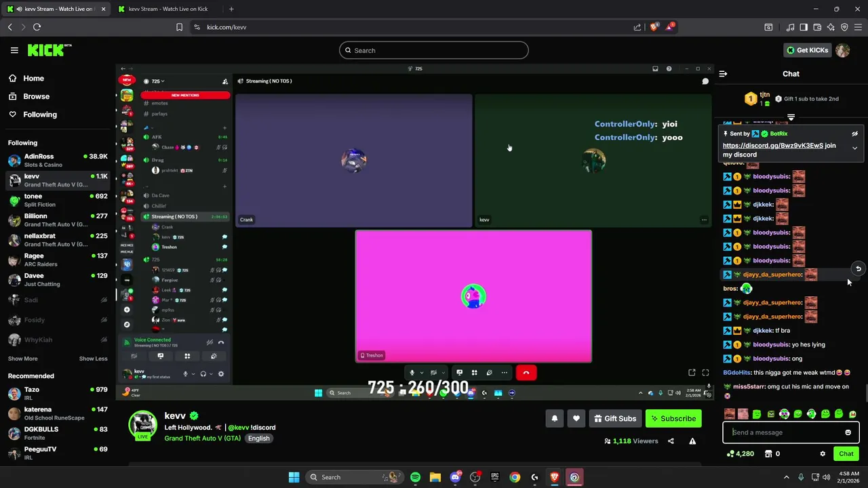Resume chat scrolling with round arrow button
The width and height of the screenshot is (868, 488).
pyautogui.click(x=858, y=269)
